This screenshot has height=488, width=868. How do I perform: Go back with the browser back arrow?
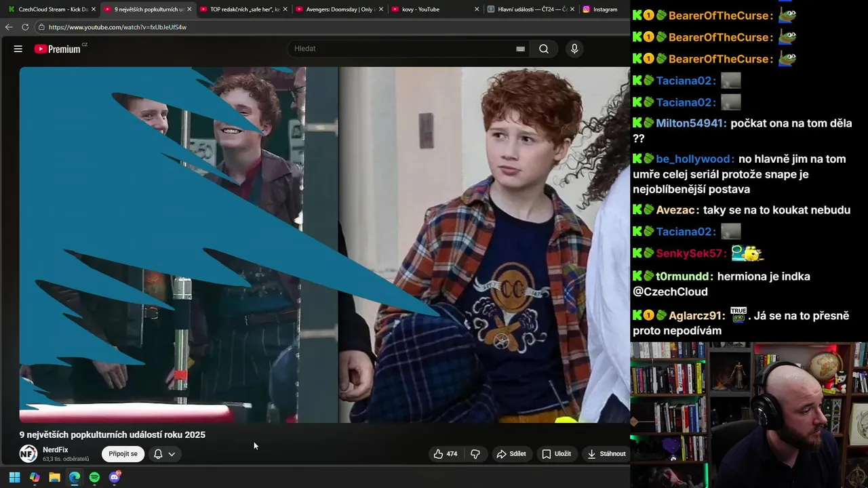click(x=9, y=27)
